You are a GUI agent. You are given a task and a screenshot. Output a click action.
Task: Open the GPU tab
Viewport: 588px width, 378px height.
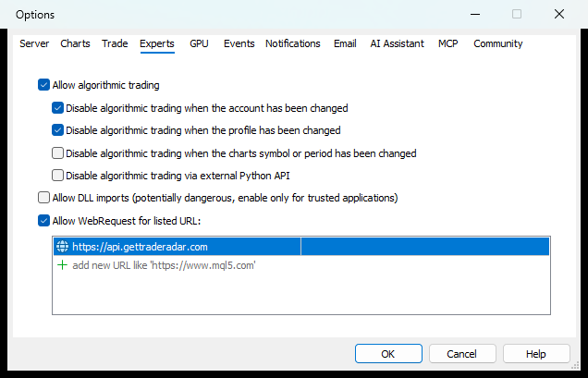tap(199, 43)
